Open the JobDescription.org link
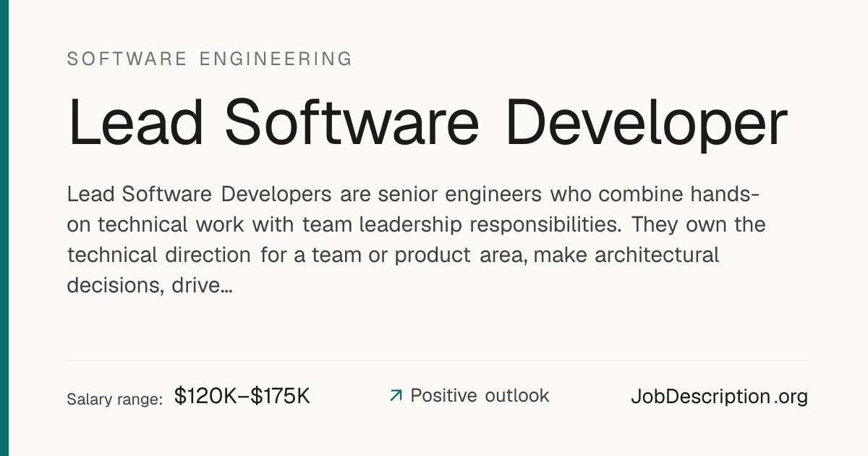 [x=719, y=397]
